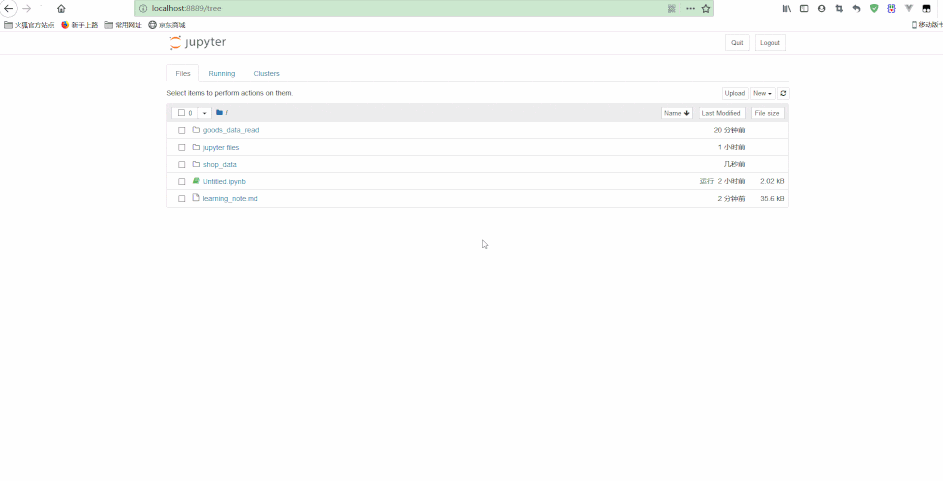Click the Upload button
Screen dimensions: 943x481
[734, 93]
